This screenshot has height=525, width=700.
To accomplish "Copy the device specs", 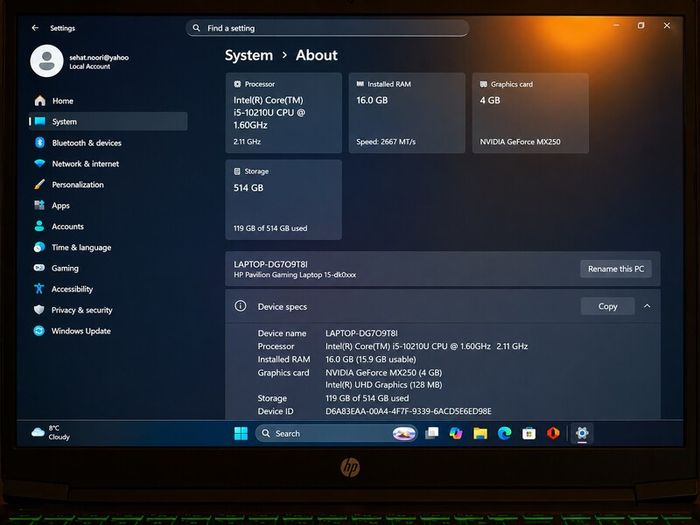I will [608, 306].
